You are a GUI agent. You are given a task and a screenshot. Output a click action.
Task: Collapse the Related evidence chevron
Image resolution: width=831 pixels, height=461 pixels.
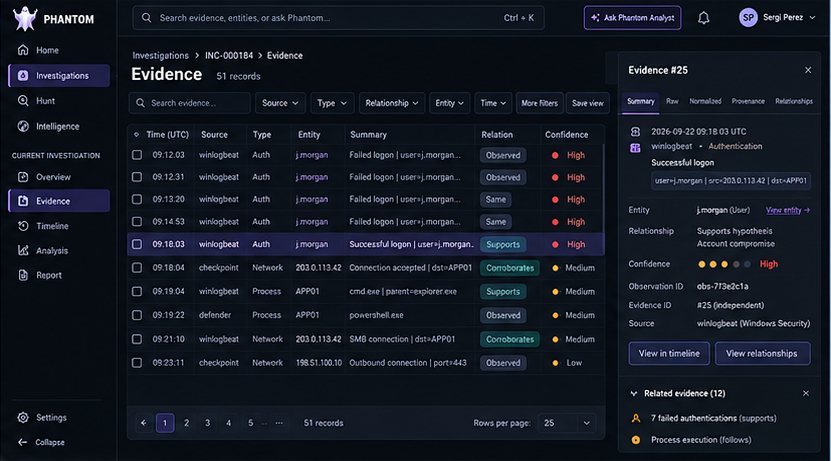click(x=633, y=393)
